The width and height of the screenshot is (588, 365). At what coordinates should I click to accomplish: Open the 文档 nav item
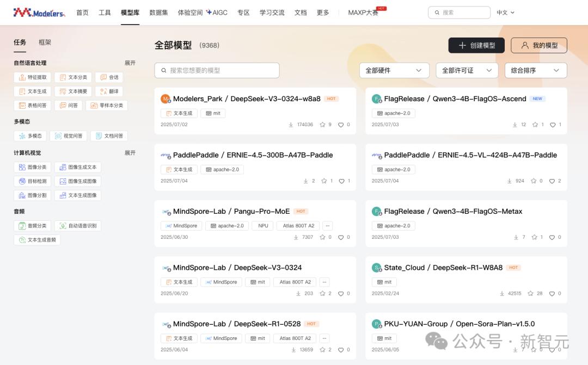pyautogui.click(x=301, y=13)
